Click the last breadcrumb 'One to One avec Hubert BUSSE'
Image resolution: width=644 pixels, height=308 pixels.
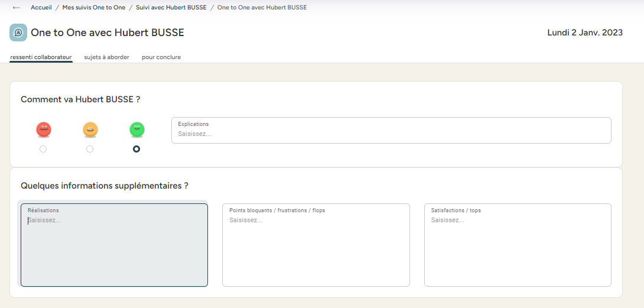point(262,8)
